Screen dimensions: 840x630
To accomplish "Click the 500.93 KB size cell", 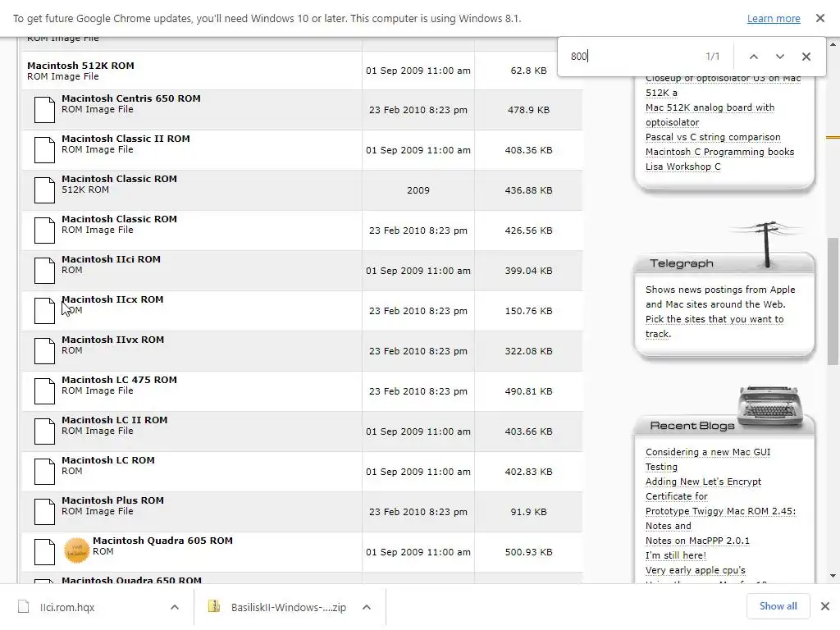I will 528,552.
